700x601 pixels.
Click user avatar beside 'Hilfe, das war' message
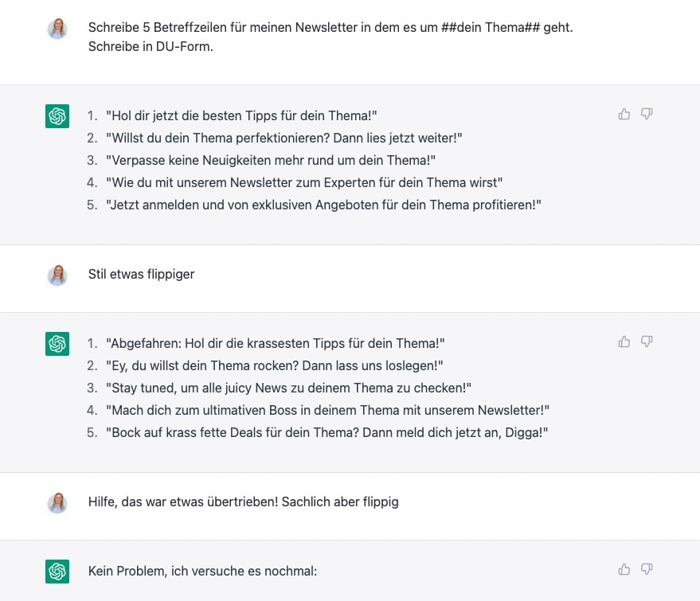pos(57,503)
